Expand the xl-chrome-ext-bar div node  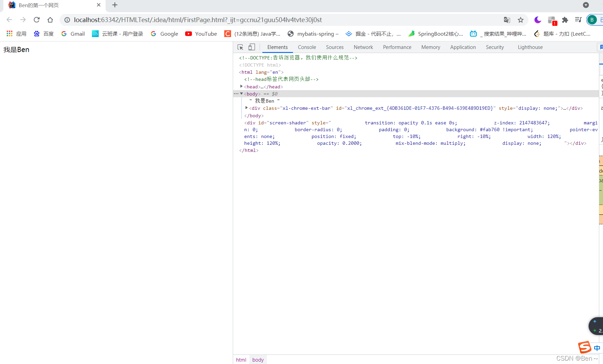[x=246, y=108]
